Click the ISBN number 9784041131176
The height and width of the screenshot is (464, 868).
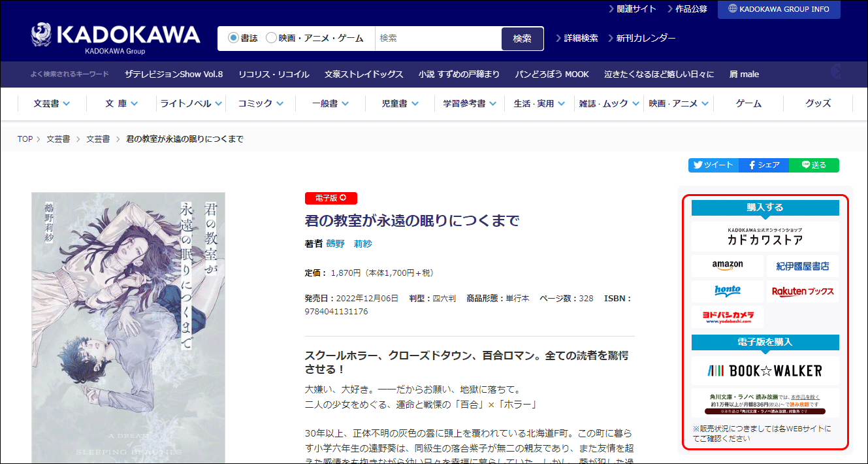pos(336,311)
